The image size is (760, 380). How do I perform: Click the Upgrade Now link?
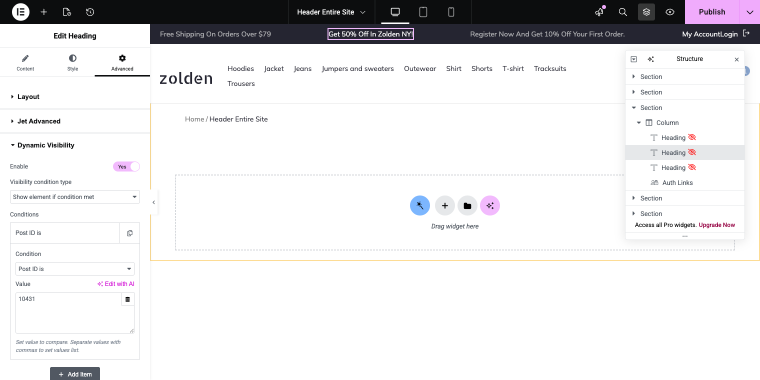[717, 225]
